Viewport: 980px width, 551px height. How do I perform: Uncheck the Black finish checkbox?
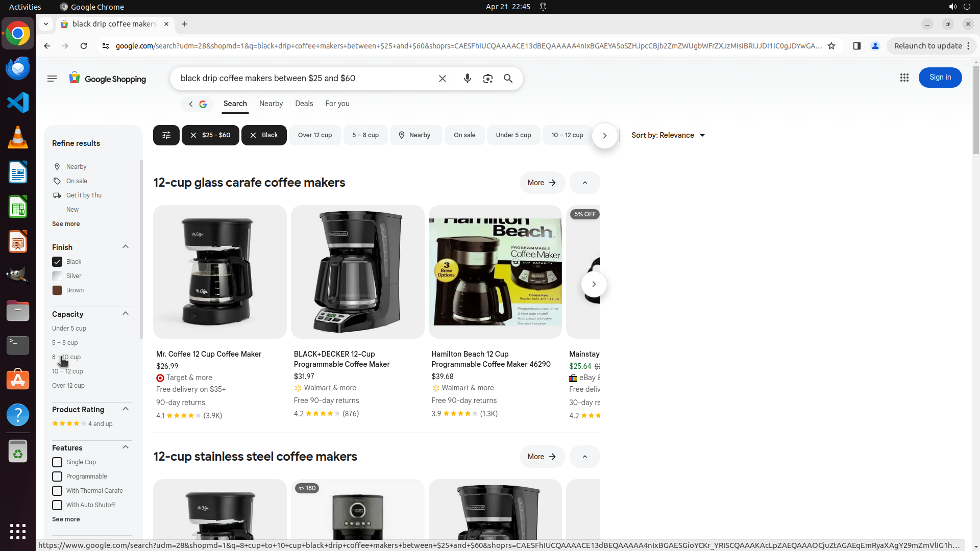(x=57, y=262)
